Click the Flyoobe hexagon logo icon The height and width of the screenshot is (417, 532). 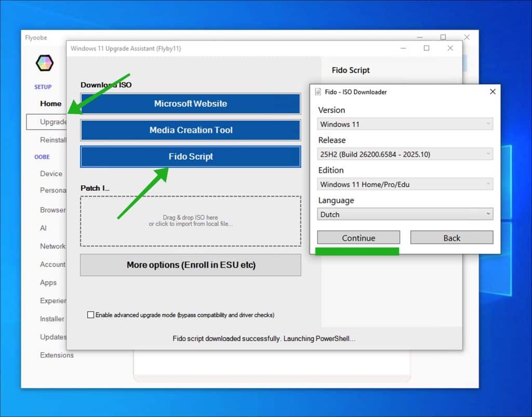(44, 63)
